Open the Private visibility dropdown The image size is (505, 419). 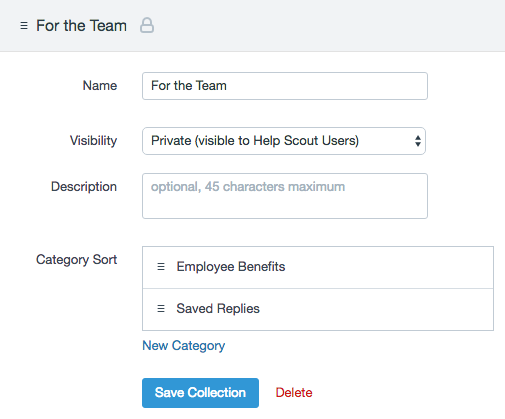[284, 141]
